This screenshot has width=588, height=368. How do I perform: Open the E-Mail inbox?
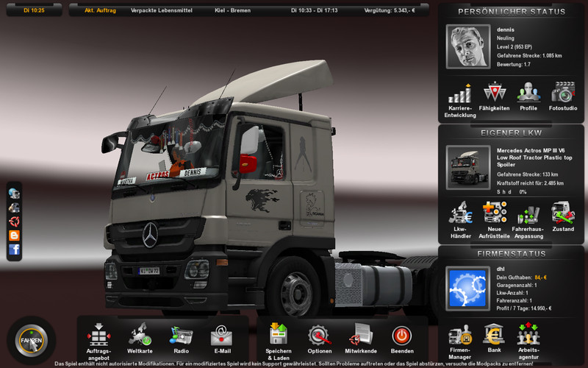pyautogui.click(x=222, y=339)
